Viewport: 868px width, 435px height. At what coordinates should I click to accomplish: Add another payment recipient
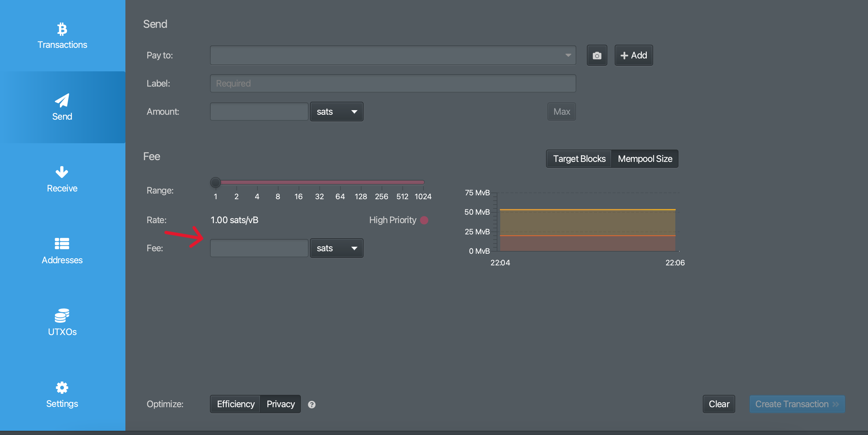point(633,55)
